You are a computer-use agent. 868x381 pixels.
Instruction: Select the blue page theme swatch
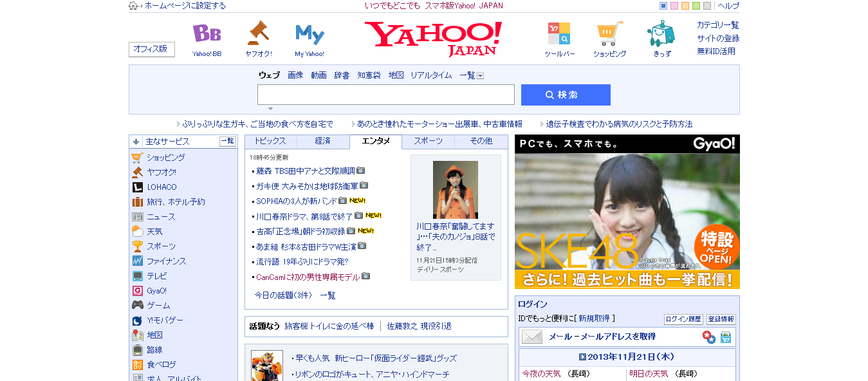click(x=663, y=6)
